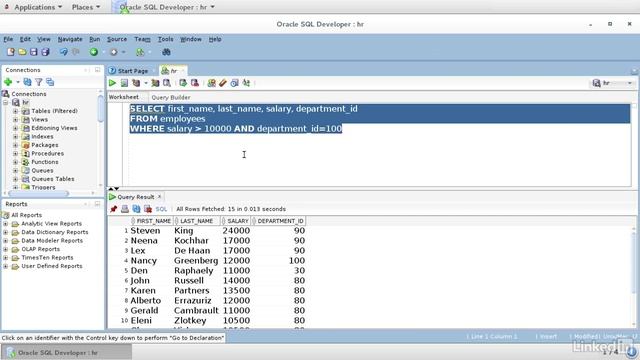
Task: Click the Schema Browser icon in Connections panel
Action: coord(50,82)
